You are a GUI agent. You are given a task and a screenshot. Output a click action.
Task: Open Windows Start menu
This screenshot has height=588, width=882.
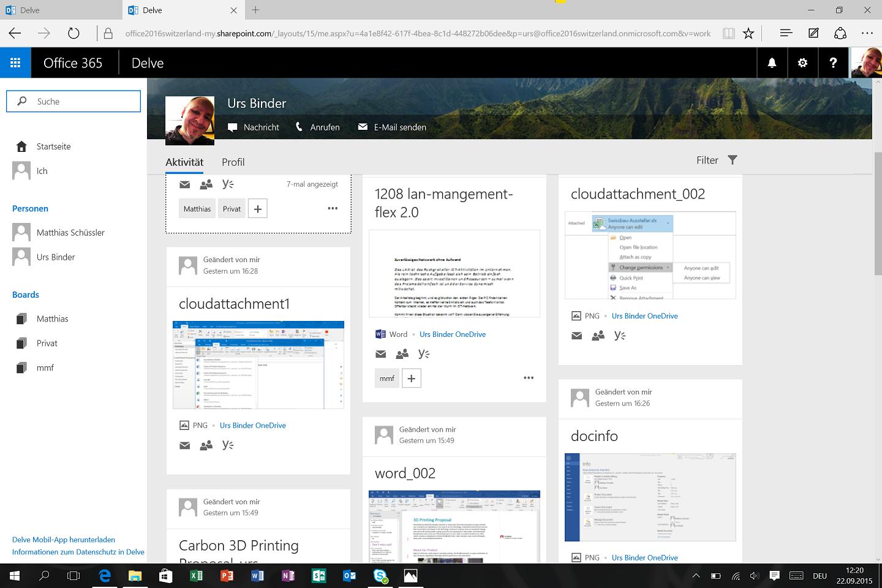pos(15,576)
